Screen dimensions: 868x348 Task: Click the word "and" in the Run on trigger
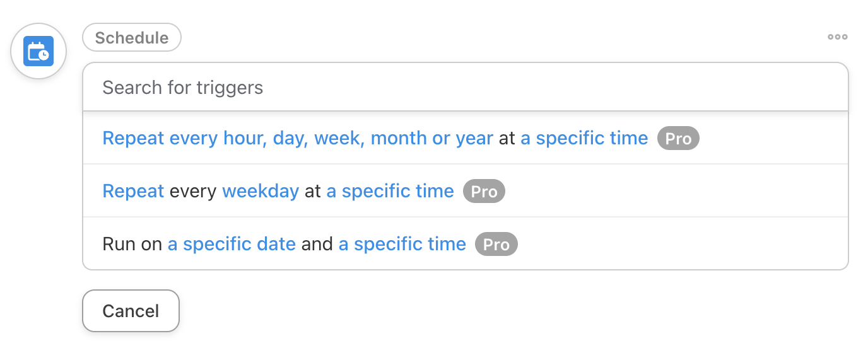pos(317,245)
